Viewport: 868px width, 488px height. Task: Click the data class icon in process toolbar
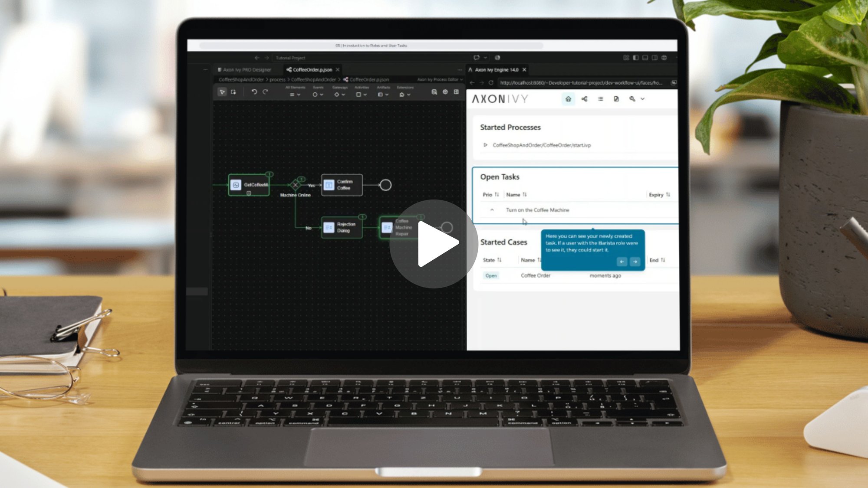click(434, 92)
